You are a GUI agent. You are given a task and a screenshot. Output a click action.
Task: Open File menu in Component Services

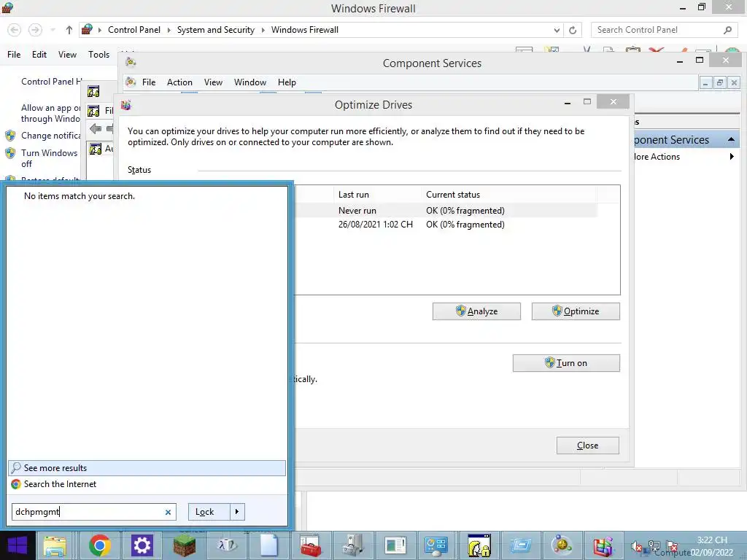(149, 82)
